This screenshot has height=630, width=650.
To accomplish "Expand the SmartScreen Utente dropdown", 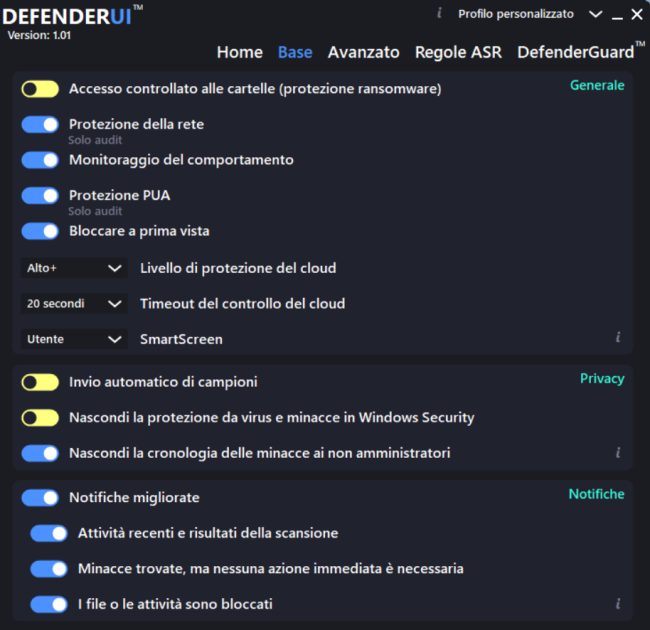I will (x=74, y=339).
